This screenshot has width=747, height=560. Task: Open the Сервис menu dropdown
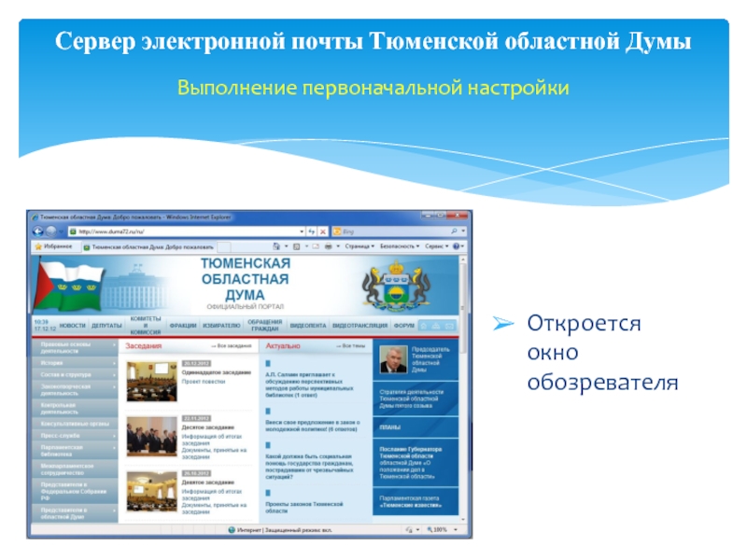coord(437,246)
